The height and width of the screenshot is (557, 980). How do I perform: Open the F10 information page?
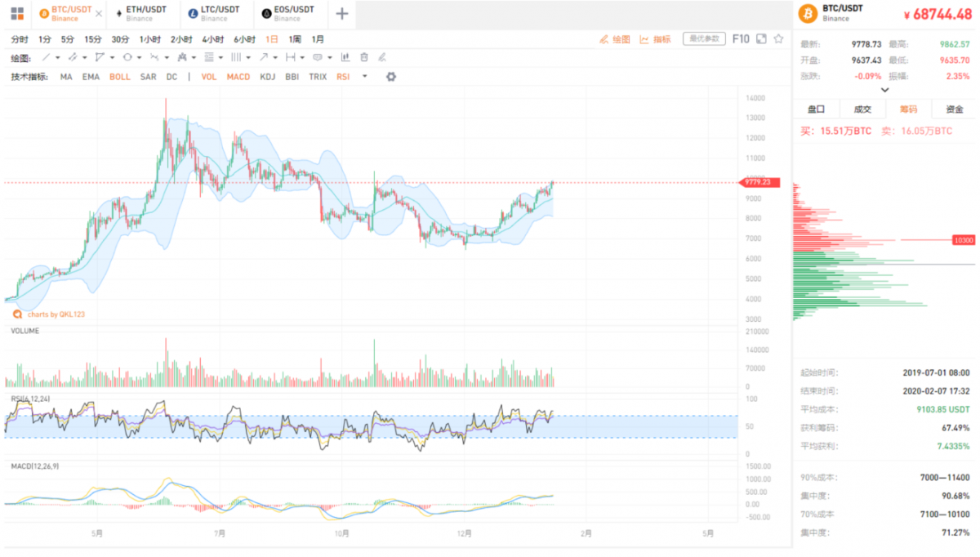pos(741,38)
